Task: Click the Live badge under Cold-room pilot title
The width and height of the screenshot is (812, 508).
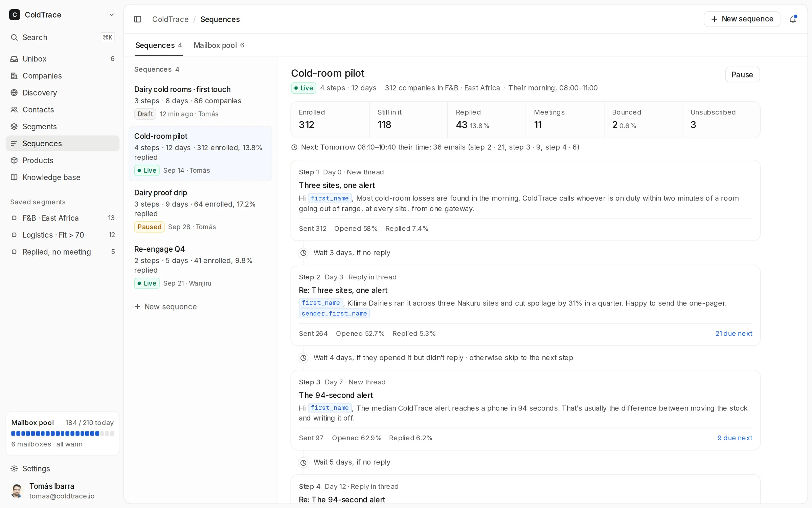Action: point(303,88)
